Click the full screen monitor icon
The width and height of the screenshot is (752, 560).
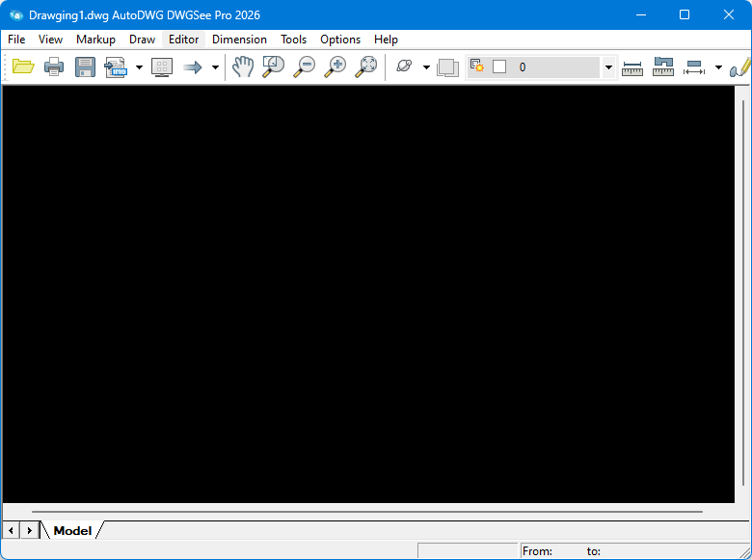[x=162, y=67]
